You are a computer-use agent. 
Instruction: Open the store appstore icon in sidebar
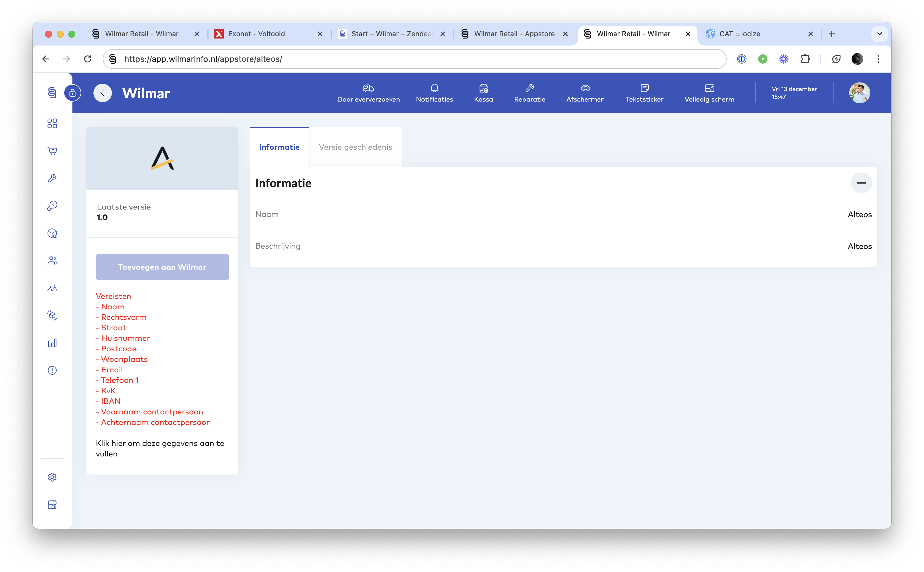(x=52, y=505)
